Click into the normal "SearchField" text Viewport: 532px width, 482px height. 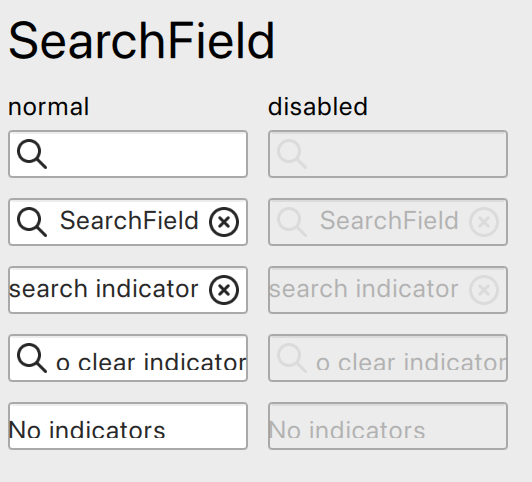[129, 221]
